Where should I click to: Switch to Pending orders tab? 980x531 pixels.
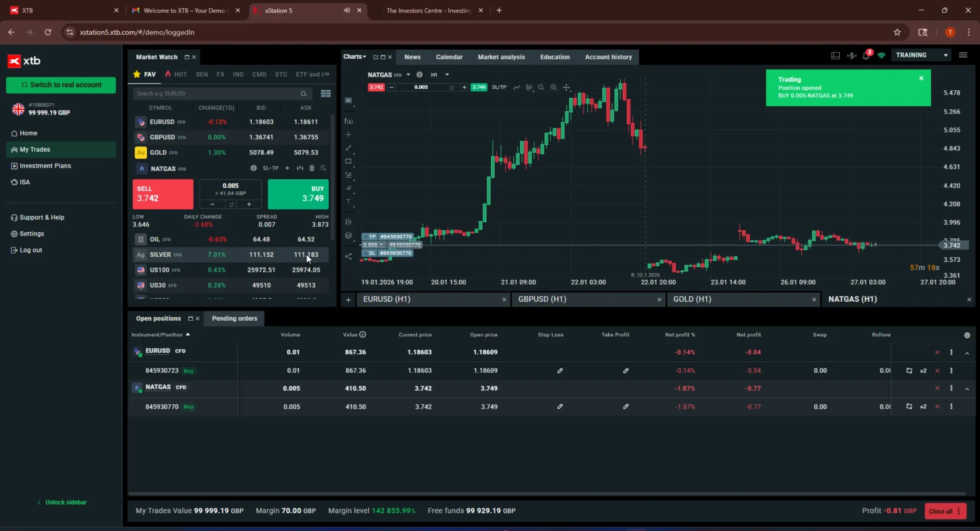coord(234,319)
